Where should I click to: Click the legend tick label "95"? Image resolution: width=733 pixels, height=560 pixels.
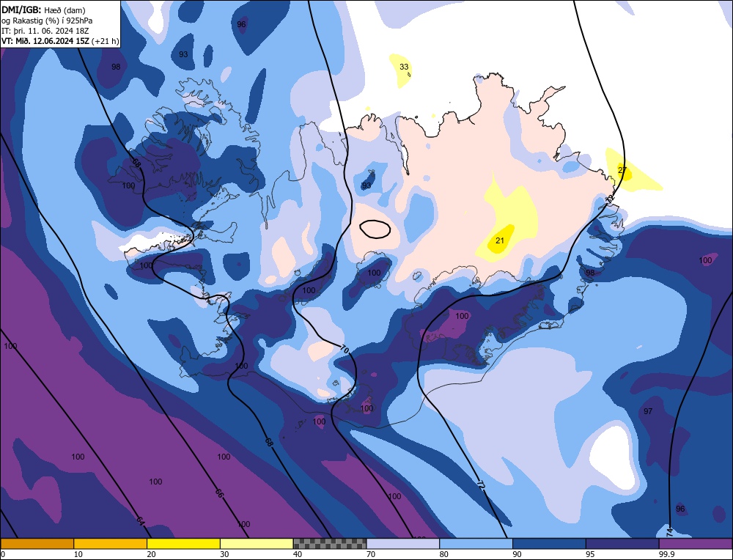click(x=590, y=554)
